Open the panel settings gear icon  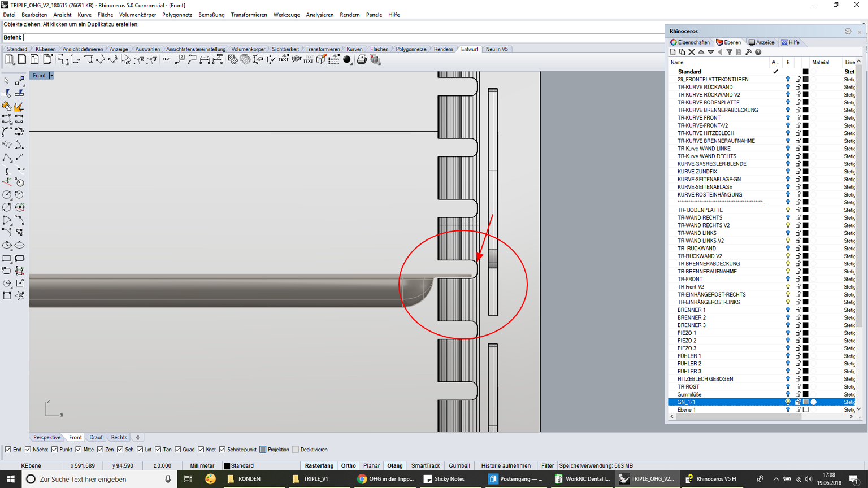click(848, 32)
